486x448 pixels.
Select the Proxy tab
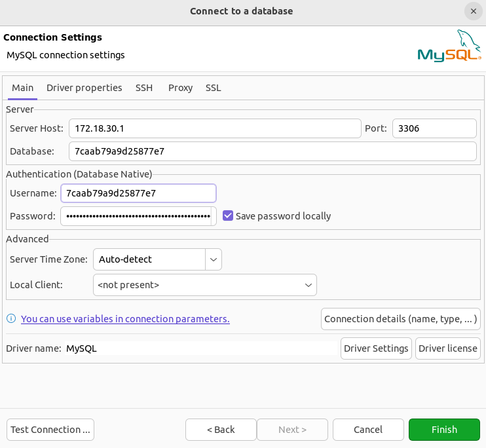(180, 88)
